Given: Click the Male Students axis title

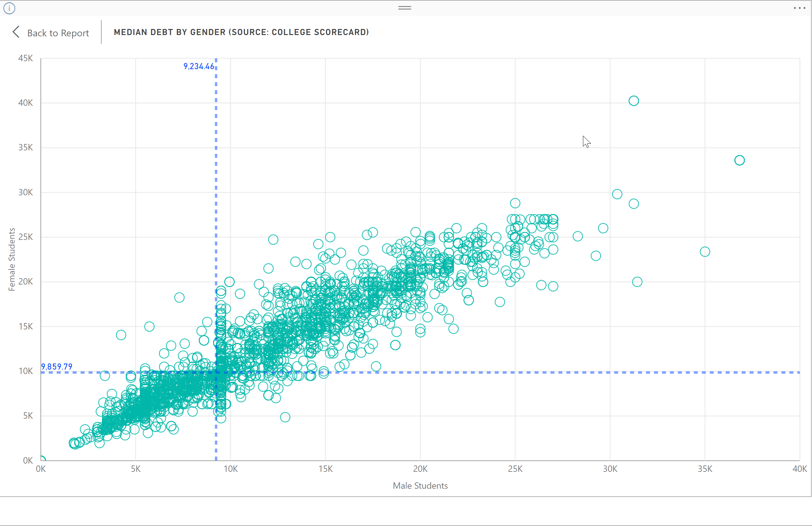Looking at the screenshot, I should coord(420,486).
